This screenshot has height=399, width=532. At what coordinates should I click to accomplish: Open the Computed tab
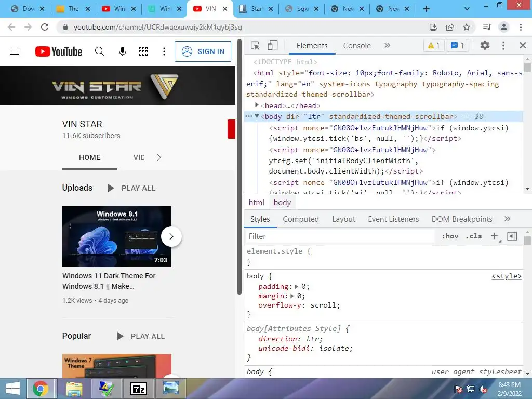point(301,219)
